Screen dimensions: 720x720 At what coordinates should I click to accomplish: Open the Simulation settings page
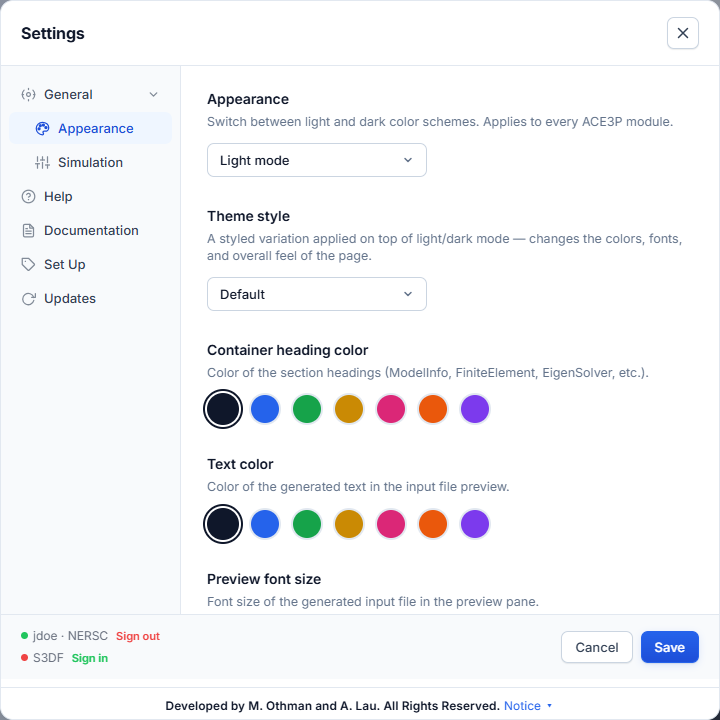90,163
